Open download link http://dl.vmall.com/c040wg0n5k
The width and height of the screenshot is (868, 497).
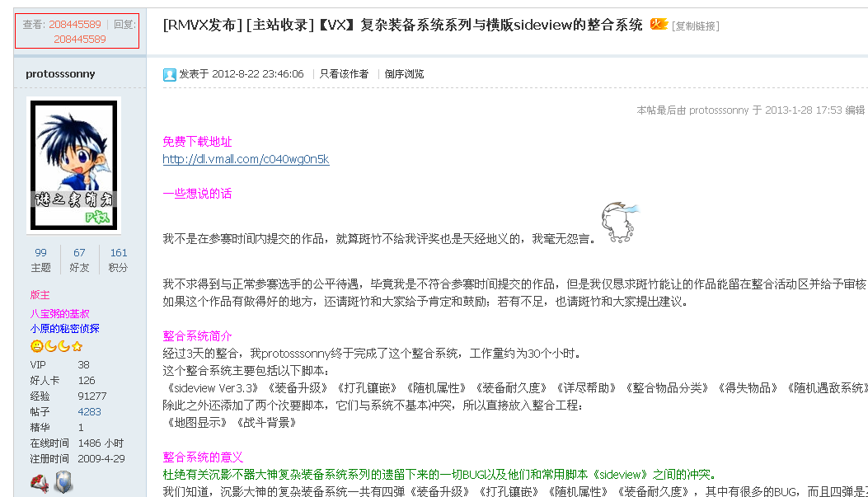click(246, 159)
